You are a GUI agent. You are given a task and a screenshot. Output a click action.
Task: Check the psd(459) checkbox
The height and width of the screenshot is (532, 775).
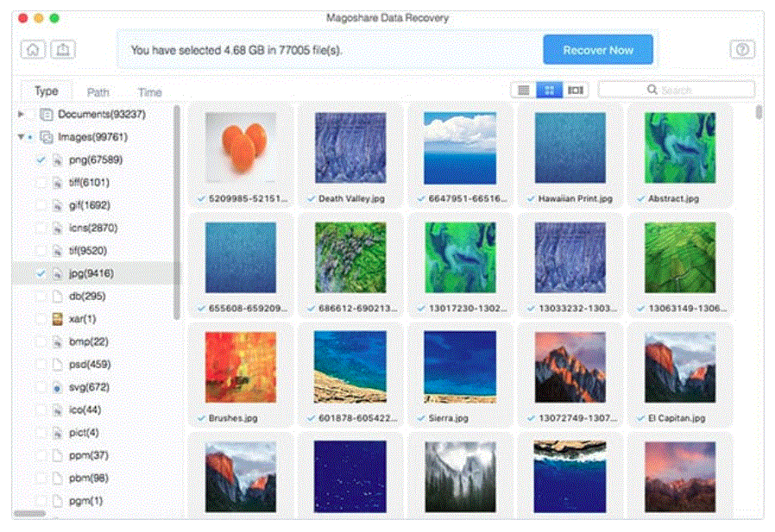(41, 365)
